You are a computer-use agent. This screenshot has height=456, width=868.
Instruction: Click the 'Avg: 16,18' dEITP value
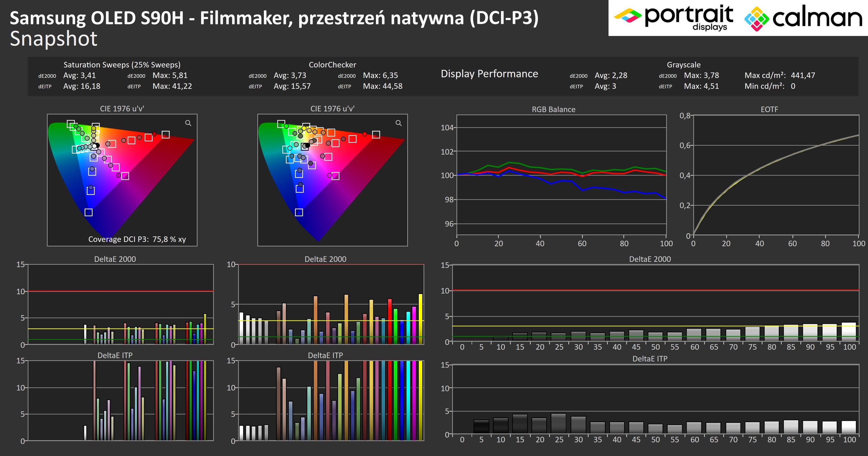click(x=82, y=86)
